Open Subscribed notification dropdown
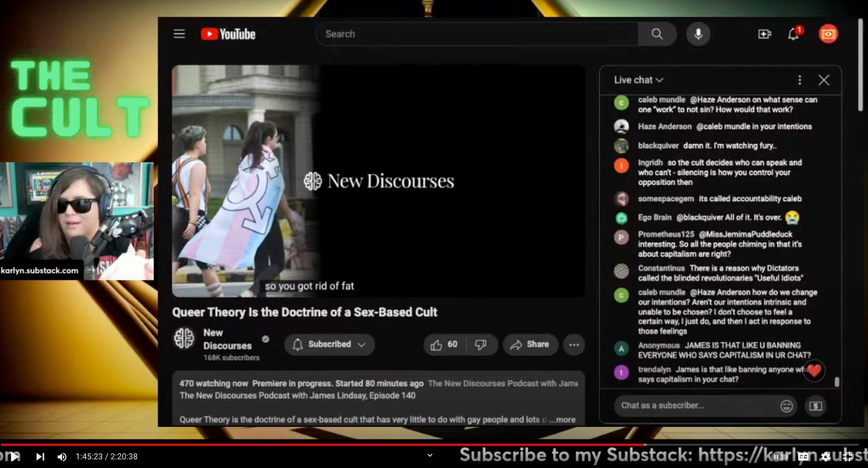The height and width of the screenshot is (468, 868). [x=329, y=345]
